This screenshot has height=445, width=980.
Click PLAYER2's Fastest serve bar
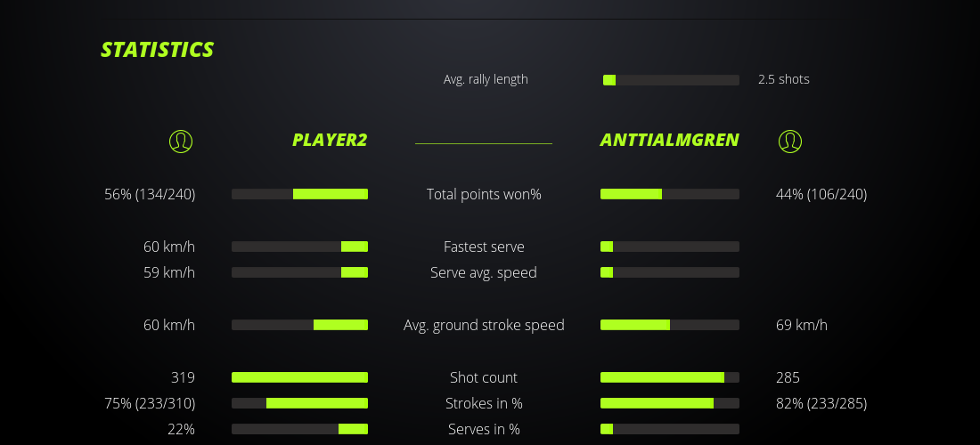click(x=299, y=247)
